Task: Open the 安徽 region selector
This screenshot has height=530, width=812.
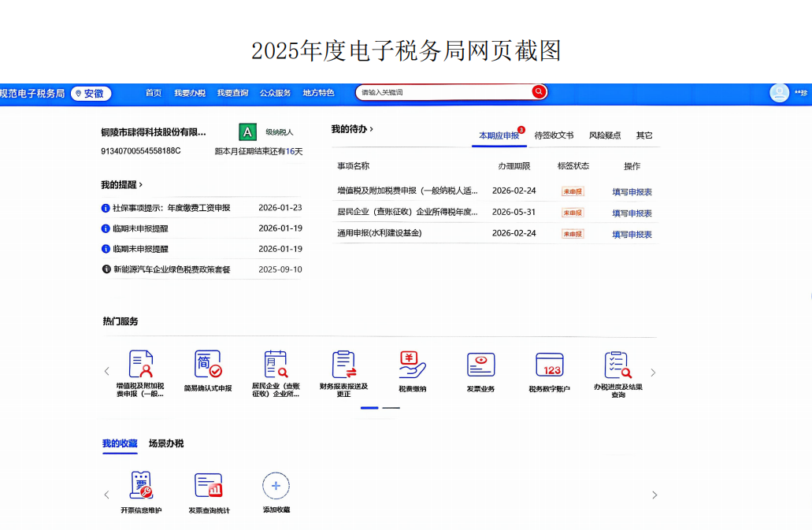Action: coord(91,93)
